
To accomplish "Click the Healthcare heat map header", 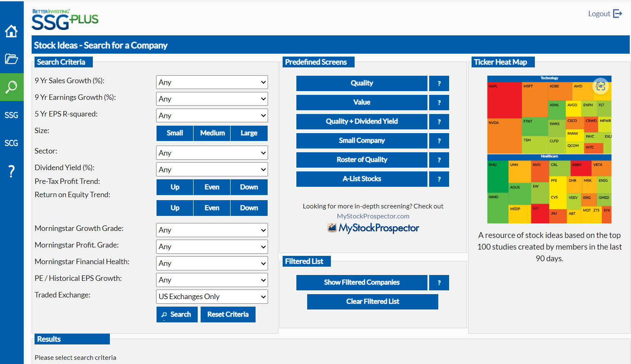I will point(549,156).
